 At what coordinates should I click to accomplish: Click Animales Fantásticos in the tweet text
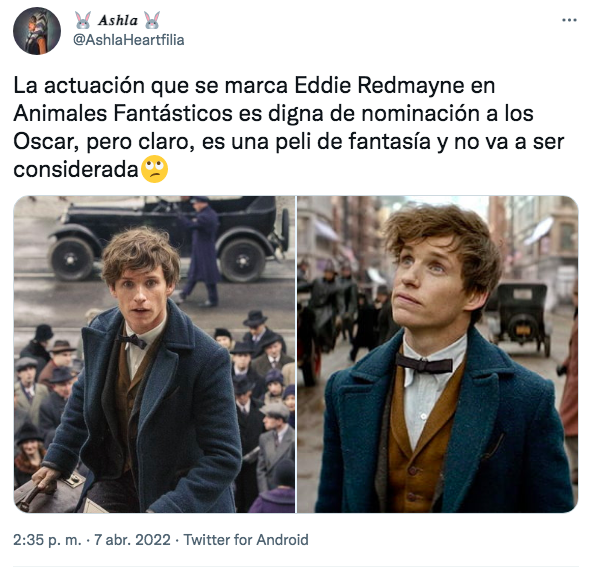[x=123, y=113]
